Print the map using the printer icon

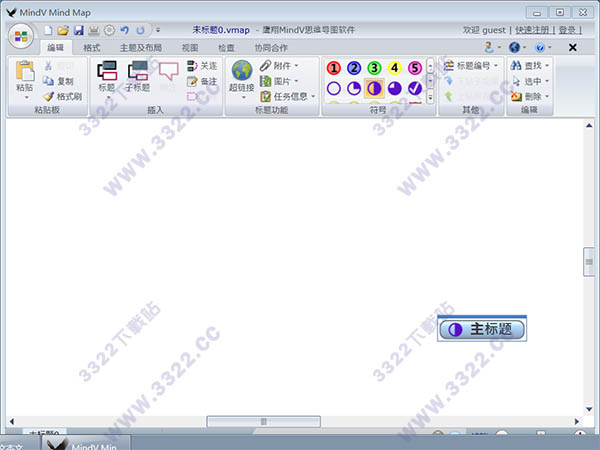point(94,30)
